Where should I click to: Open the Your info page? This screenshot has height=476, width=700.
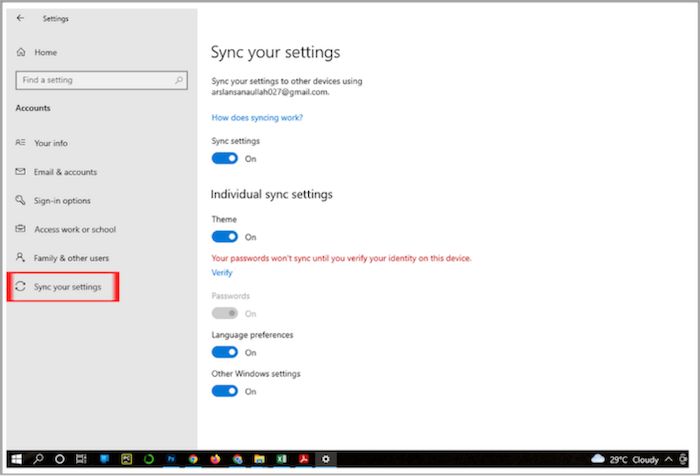tap(50, 143)
